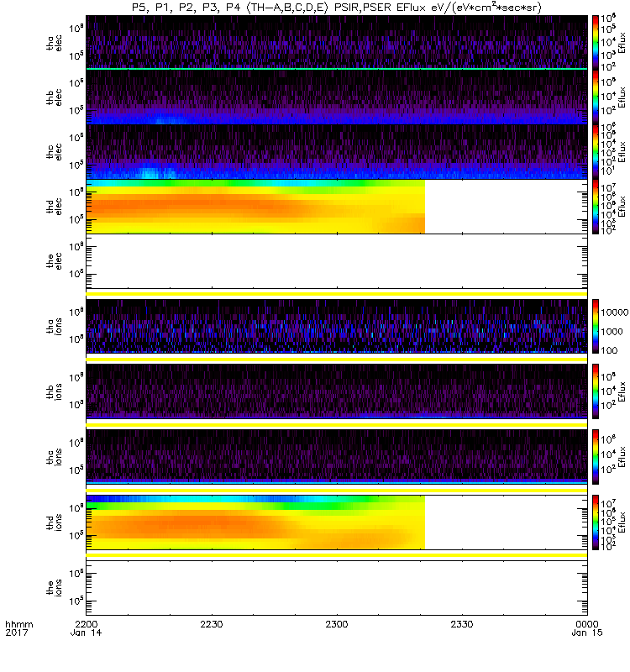The image size is (630, 672).
Task: Select the tha ions color scale bar
Action: click(x=595, y=327)
